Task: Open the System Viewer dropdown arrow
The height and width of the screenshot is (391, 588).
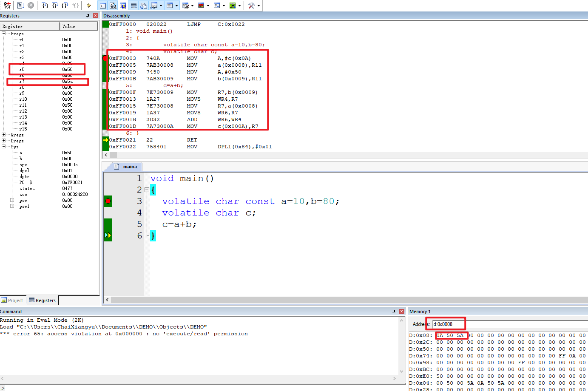Action: coord(239,6)
